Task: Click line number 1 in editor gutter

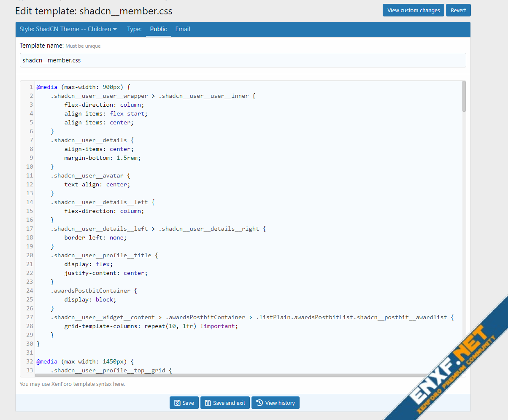Action: [x=31, y=87]
